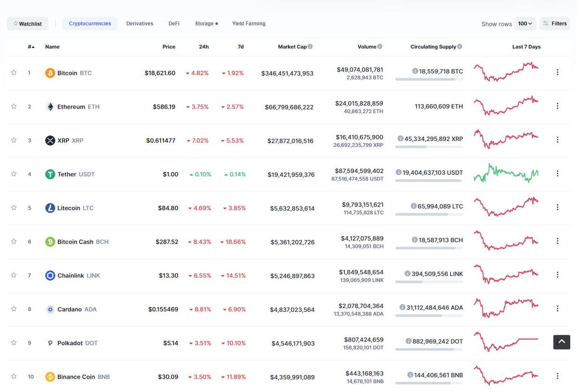The image size is (577, 392).
Task: Switch to the Derivatives tab
Action: click(x=140, y=24)
